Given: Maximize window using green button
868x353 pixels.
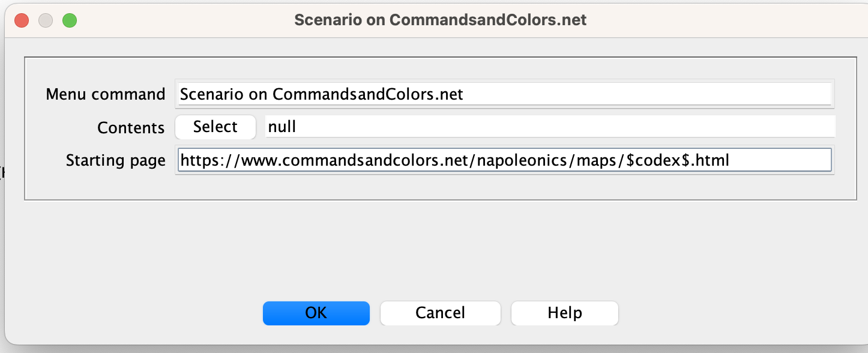Looking at the screenshot, I should pos(70,20).
